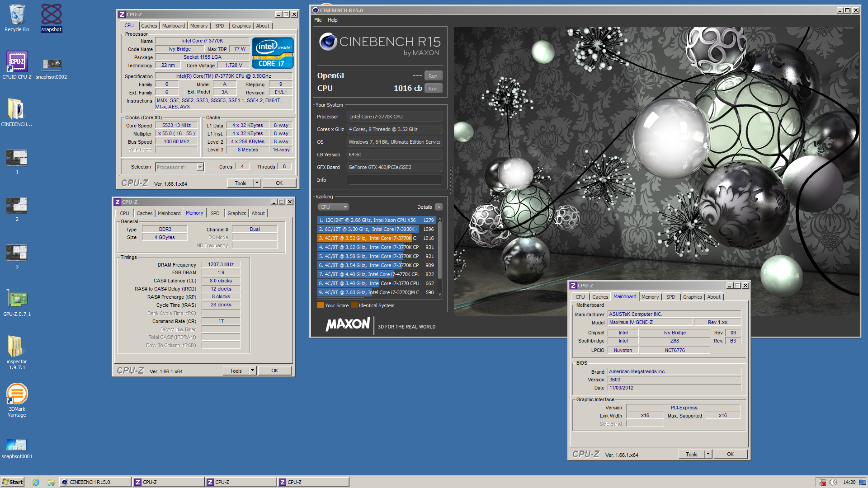Click the Show Desktop tray icon
This screenshot has width=868, height=488.
(x=863, y=482)
